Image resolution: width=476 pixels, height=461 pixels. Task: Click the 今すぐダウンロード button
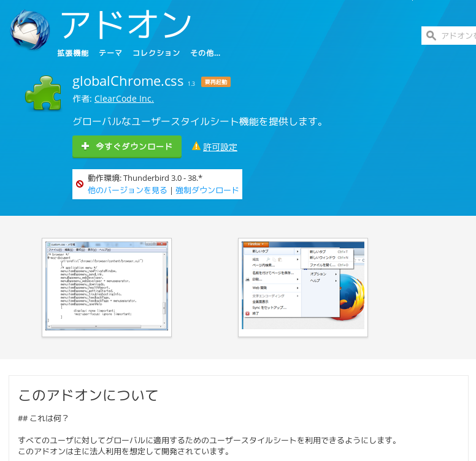[127, 147]
